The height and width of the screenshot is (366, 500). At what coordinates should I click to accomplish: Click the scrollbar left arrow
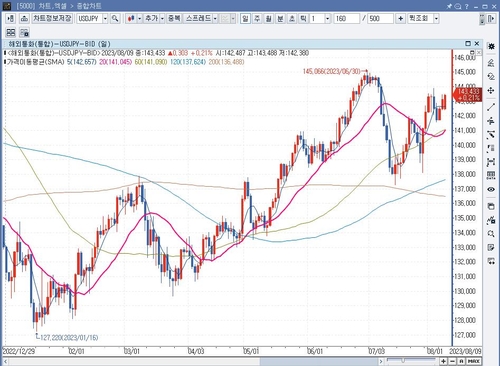5,361
